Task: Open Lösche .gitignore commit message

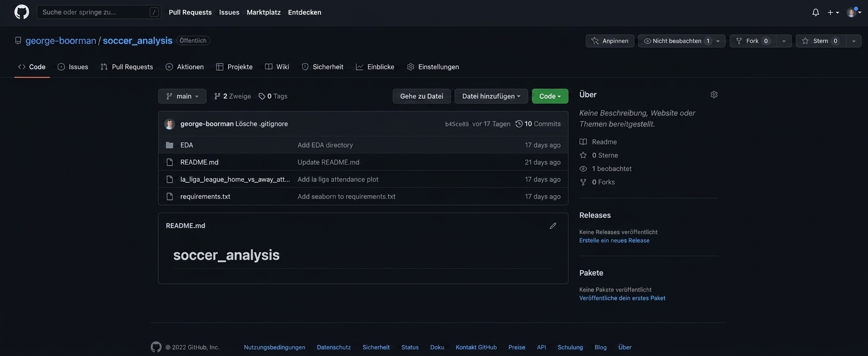Action: point(261,124)
